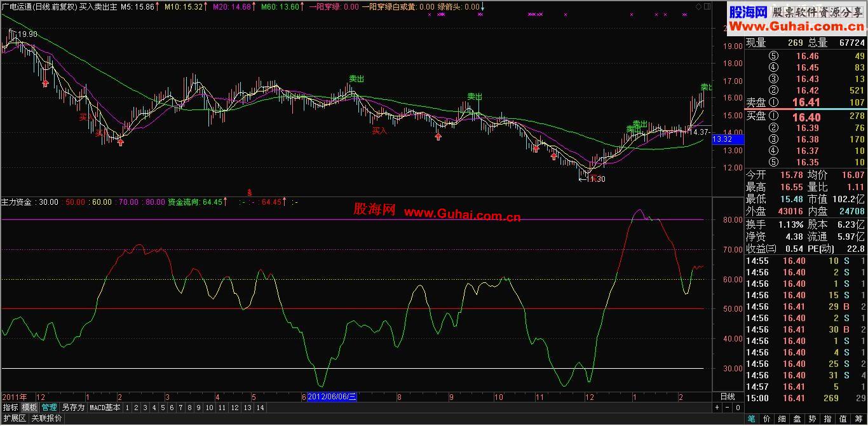This screenshot has width=868, height=426.
Task: Click the buy level ⑤ price 16.35
Action: click(x=807, y=162)
